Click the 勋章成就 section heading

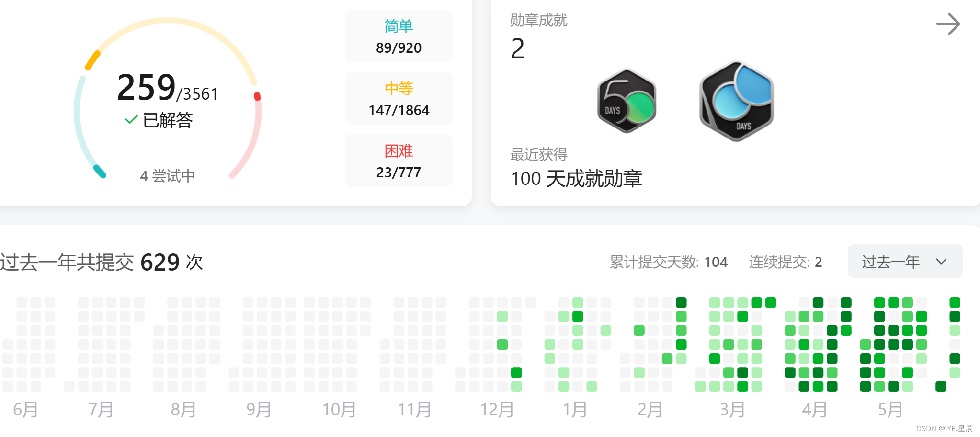(x=538, y=20)
